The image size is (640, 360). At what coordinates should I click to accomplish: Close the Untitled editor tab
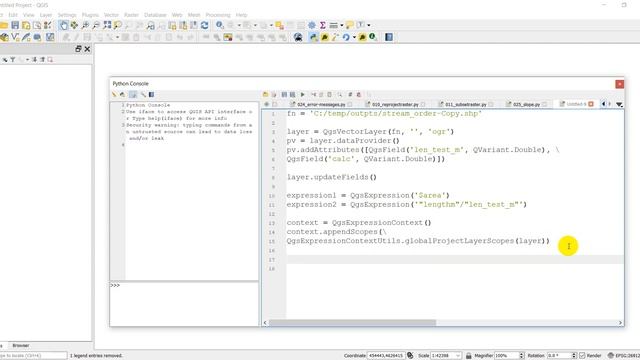point(591,104)
